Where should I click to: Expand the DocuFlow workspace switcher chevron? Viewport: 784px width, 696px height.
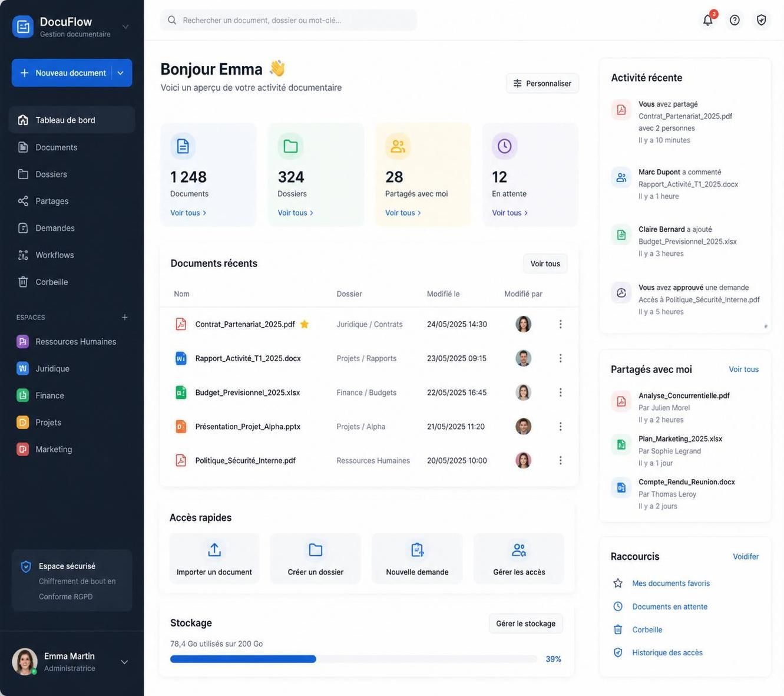125,27
